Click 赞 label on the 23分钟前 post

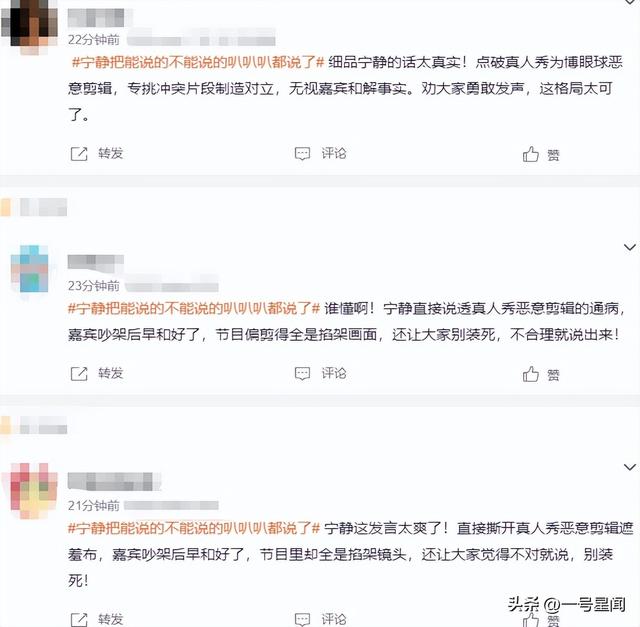[x=553, y=375]
